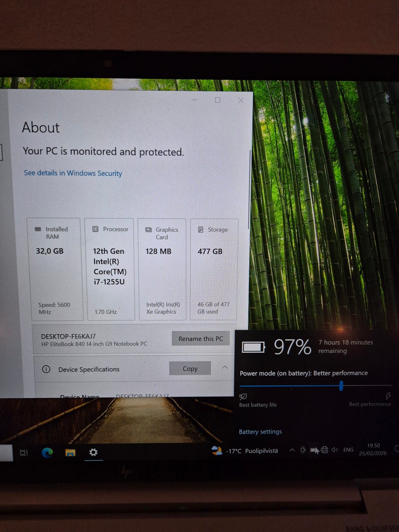The image size is (399, 532).
Task: Click the Device Specifications info icon
Action: [x=46, y=369]
